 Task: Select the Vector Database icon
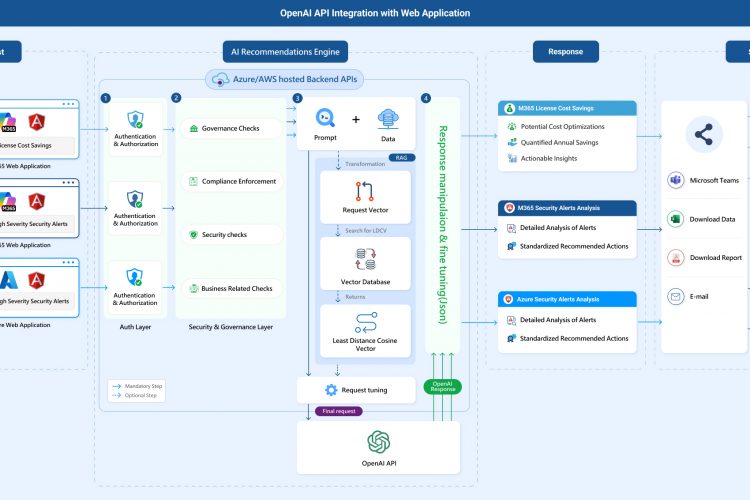point(365,259)
